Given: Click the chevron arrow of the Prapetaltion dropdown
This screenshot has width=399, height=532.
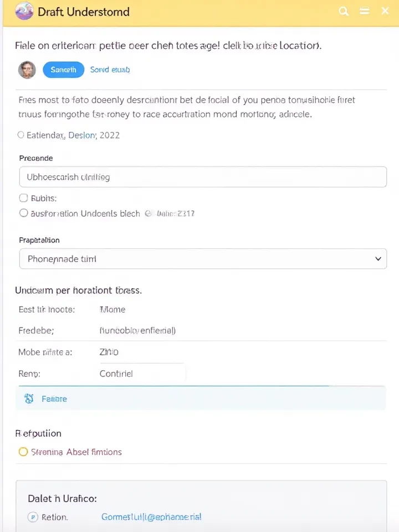Looking at the screenshot, I should point(378,259).
